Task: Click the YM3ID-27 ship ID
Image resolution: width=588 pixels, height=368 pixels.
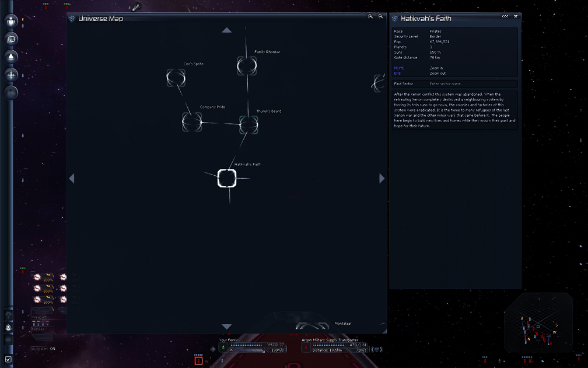Action: coord(275,345)
